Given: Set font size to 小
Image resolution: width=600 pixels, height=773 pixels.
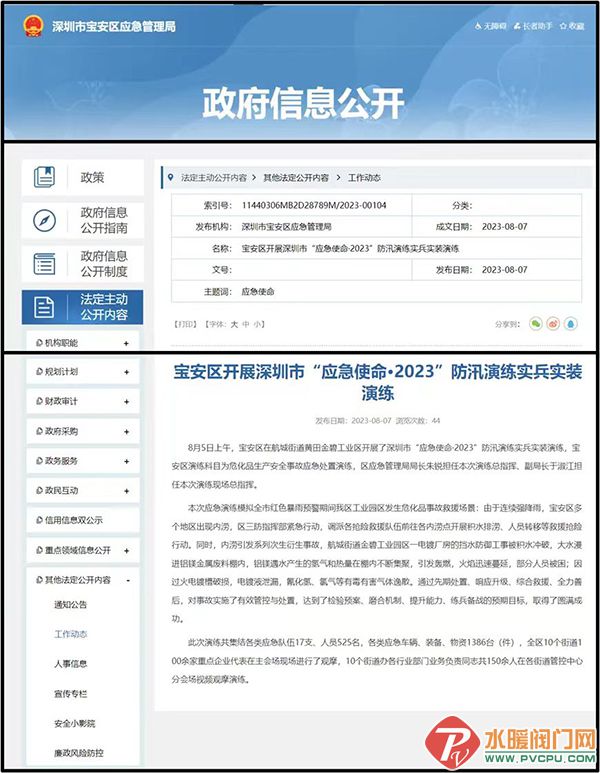Looking at the screenshot, I should [257, 324].
